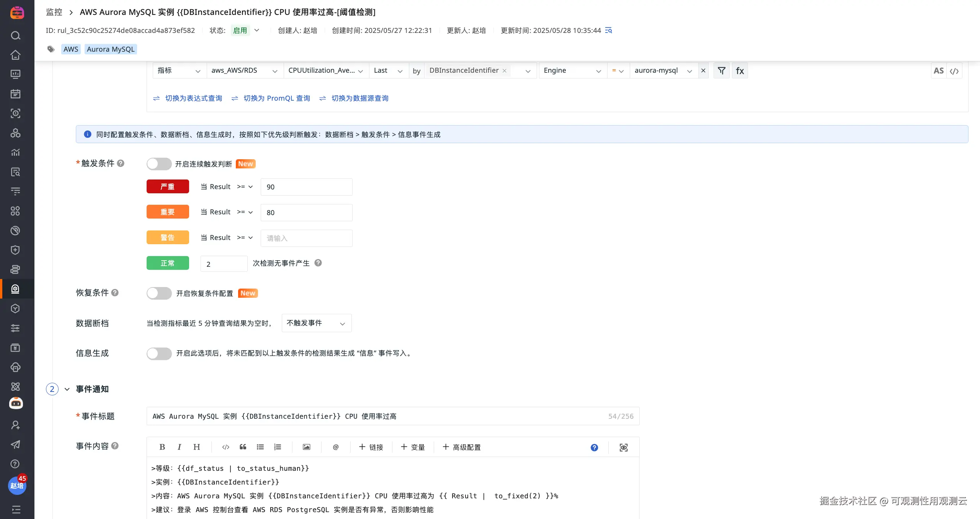Collapse the 事件通知 section

(67, 389)
